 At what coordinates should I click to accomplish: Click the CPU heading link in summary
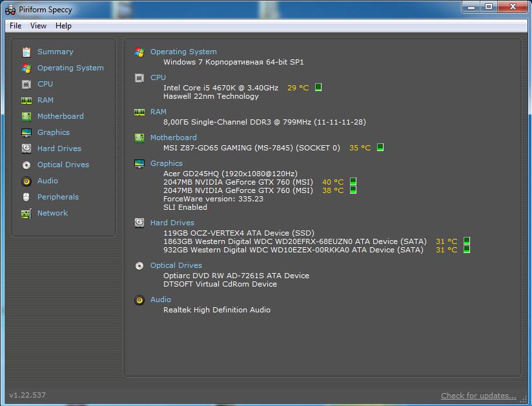[158, 77]
